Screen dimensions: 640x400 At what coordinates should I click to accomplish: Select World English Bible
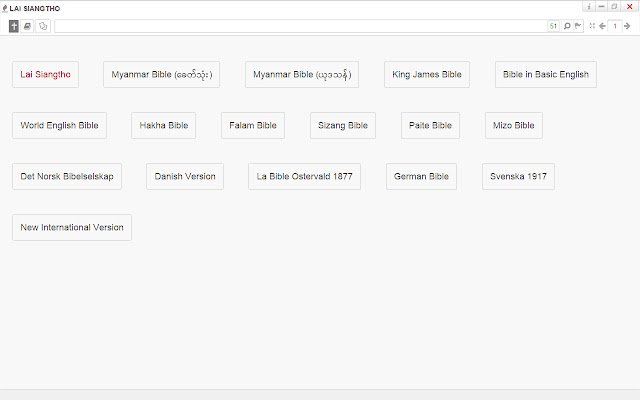59,125
